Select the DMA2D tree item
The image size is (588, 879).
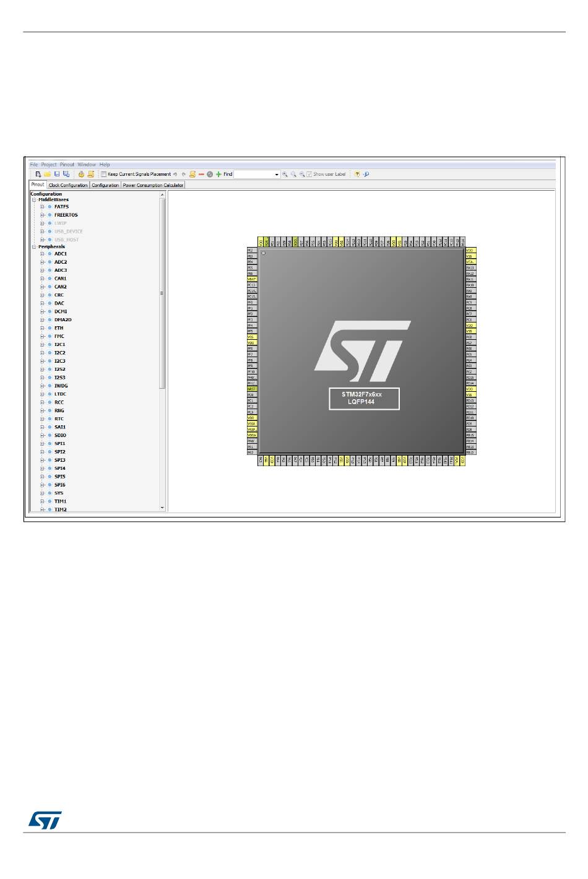point(63,320)
